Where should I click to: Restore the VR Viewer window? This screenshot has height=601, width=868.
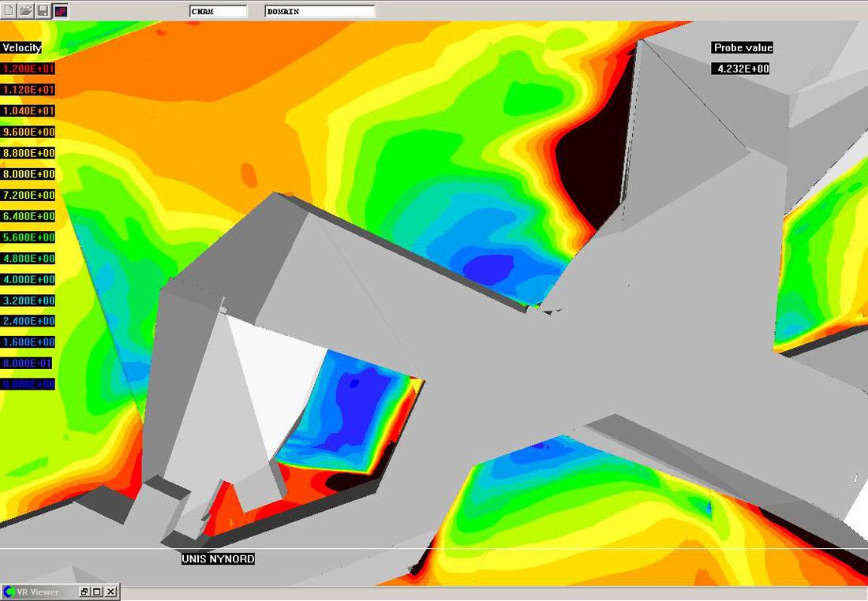(84, 592)
